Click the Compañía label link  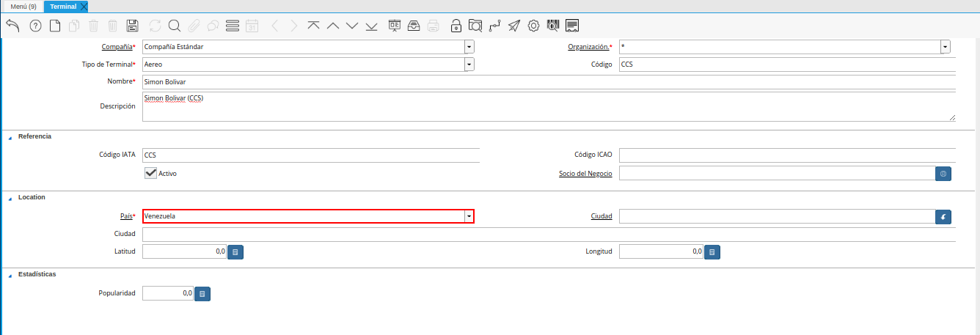(x=118, y=47)
